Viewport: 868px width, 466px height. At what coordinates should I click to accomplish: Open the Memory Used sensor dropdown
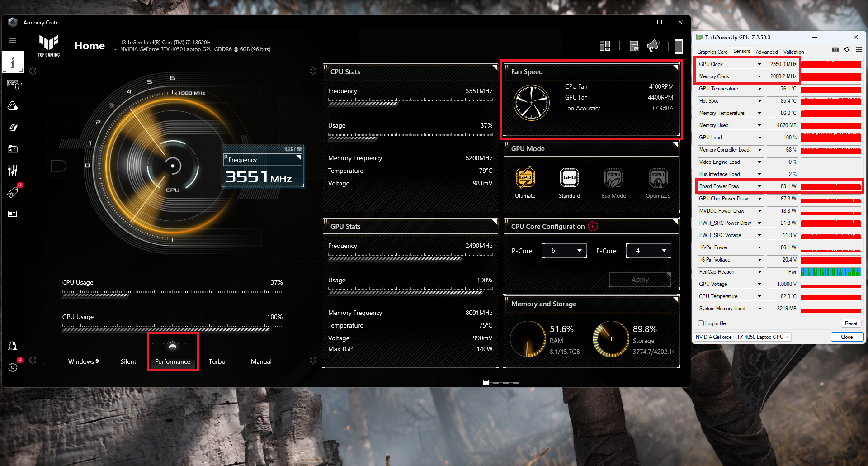759,125
